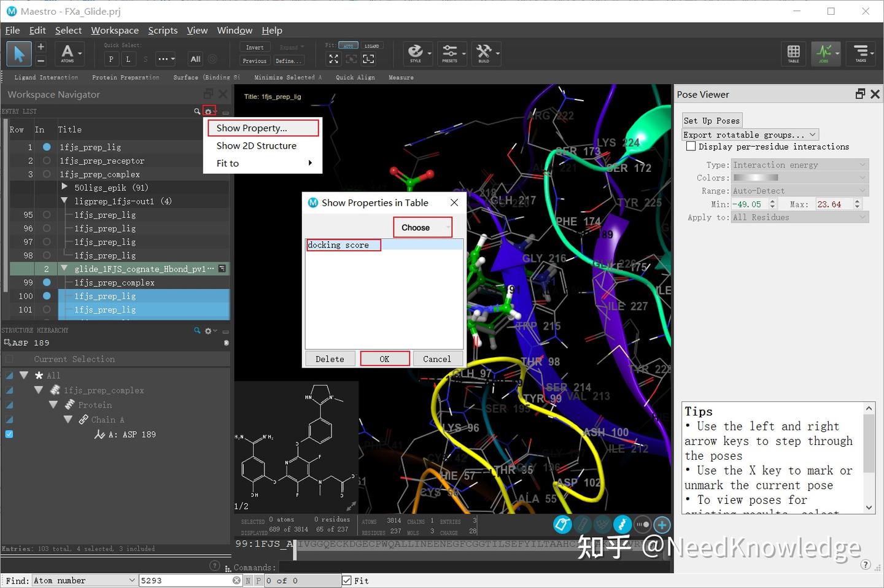The image size is (884, 588).
Task: Expand the Fit to submenu
Action: pyautogui.click(x=264, y=163)
